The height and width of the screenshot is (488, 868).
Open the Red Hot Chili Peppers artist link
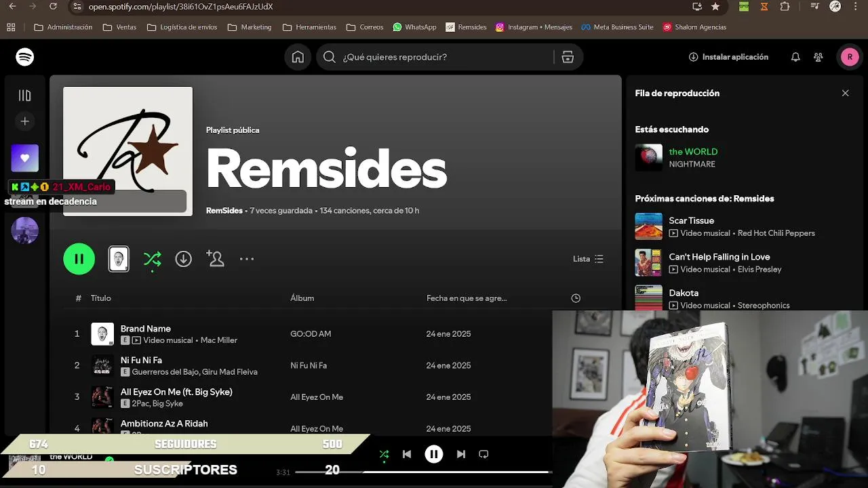pos(776,233)
